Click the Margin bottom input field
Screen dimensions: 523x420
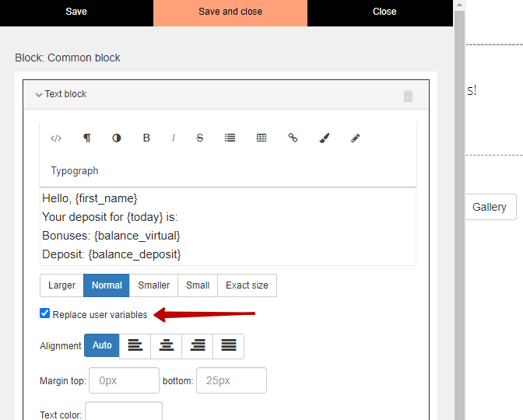[x=231, y=380]
